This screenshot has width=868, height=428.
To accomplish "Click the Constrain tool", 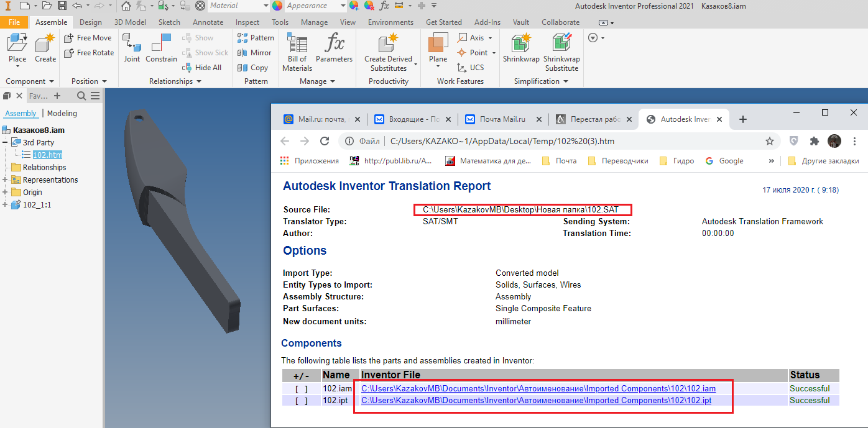I will (162, 48).
